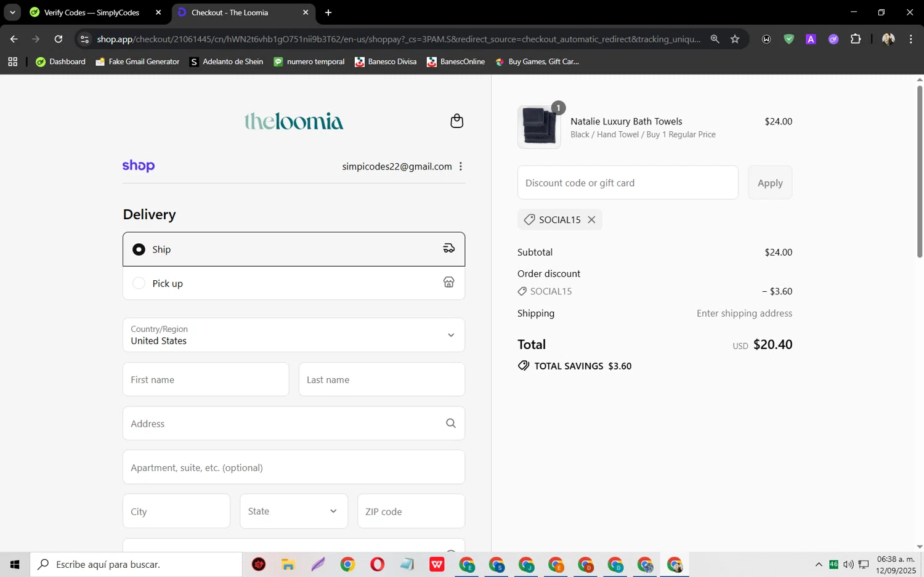Open Chrome three-dot menu
The width and height of the screenshot is (924, 577).
(910, 39)
